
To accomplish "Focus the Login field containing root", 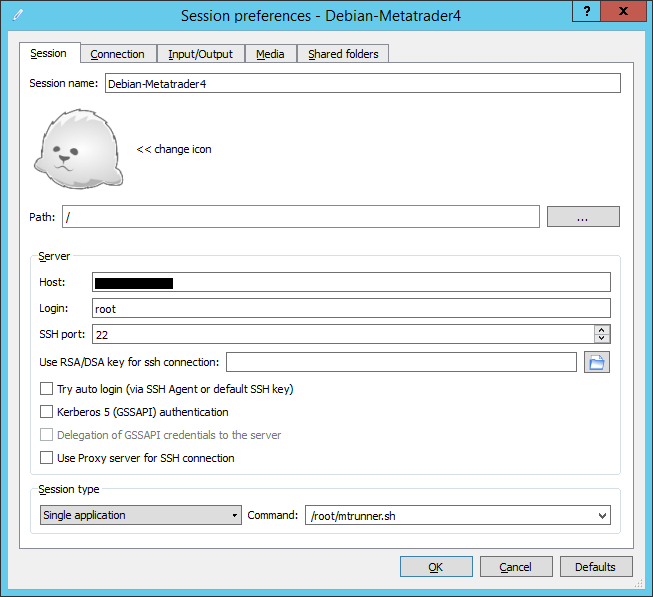I will 351,308.
